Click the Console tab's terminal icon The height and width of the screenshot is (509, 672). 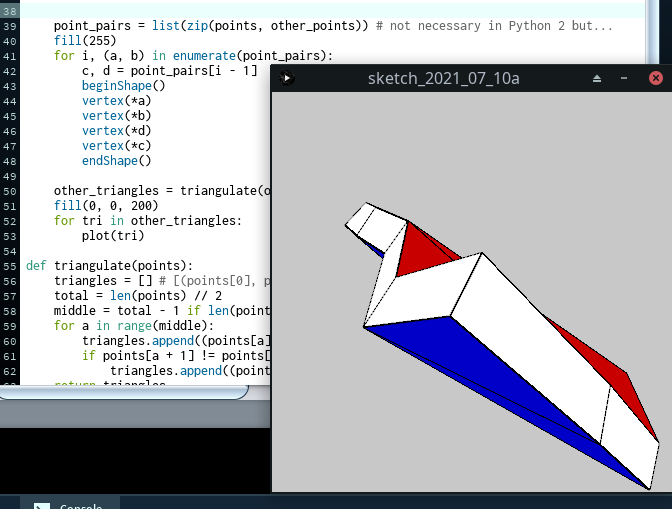[42, 506]
